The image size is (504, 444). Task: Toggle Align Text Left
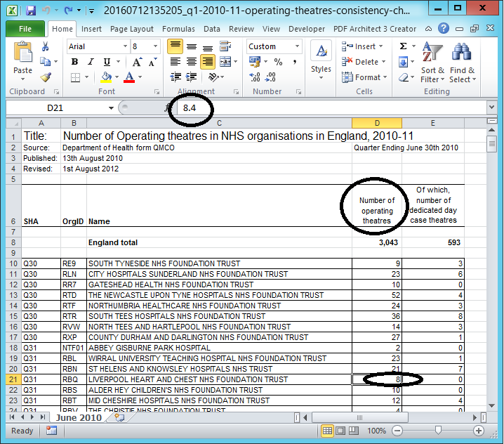175,61
